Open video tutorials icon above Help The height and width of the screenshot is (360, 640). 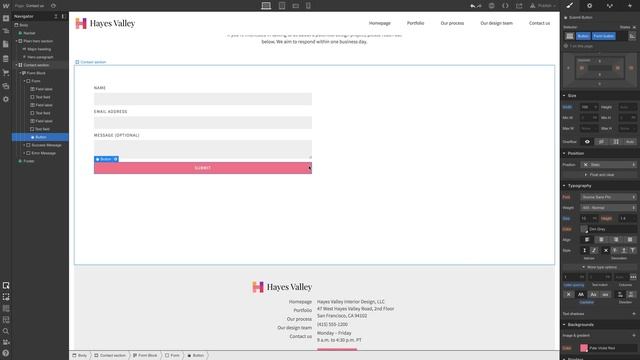point(6,342)
